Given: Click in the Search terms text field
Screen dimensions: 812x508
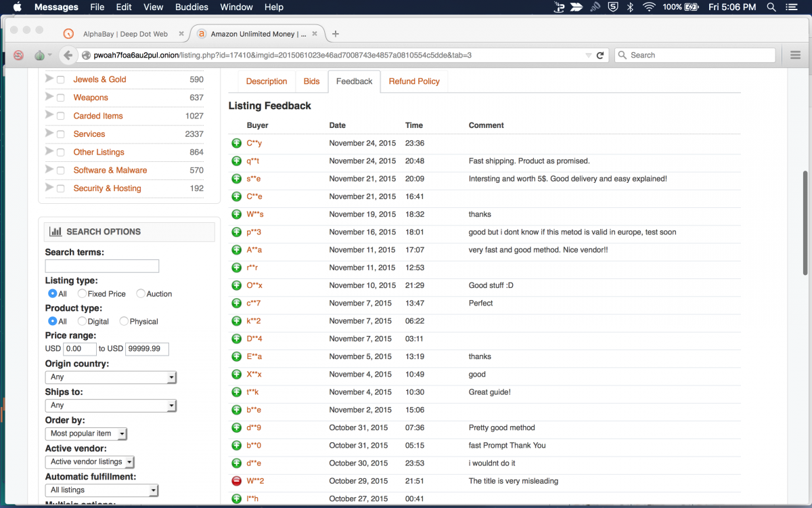Looking at the screenshot, I should 101,266.
